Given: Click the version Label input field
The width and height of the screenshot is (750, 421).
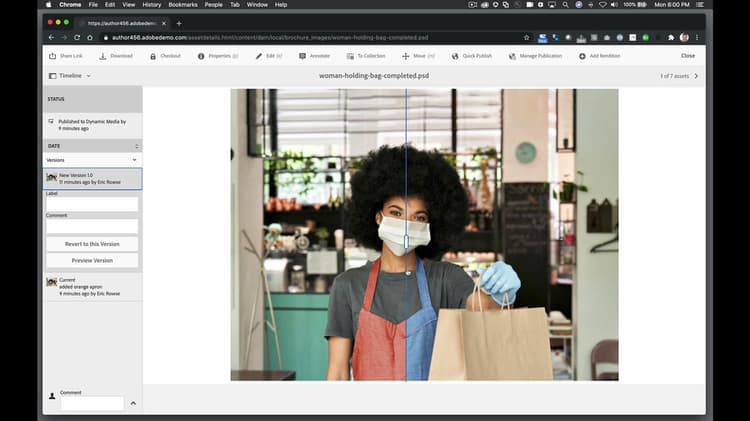Looking at the screenshot, I should pos(92,205).
